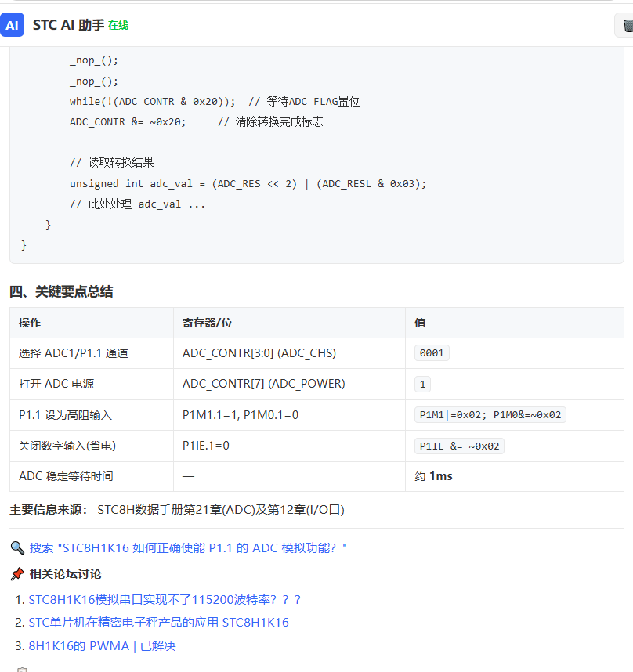The width and height of the screenshot is (633, 672).
Task: Click the comment 等待ADC_FLAG置位
Action: click(x=313, y=102)
